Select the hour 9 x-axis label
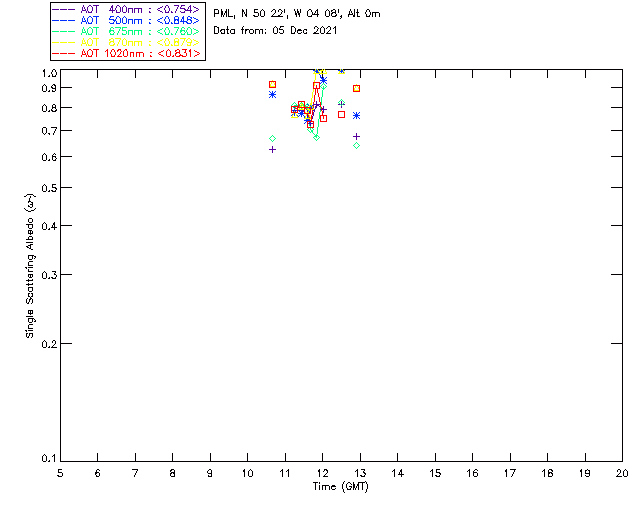The height and width of the screenshot is (512, 640). 210,473
